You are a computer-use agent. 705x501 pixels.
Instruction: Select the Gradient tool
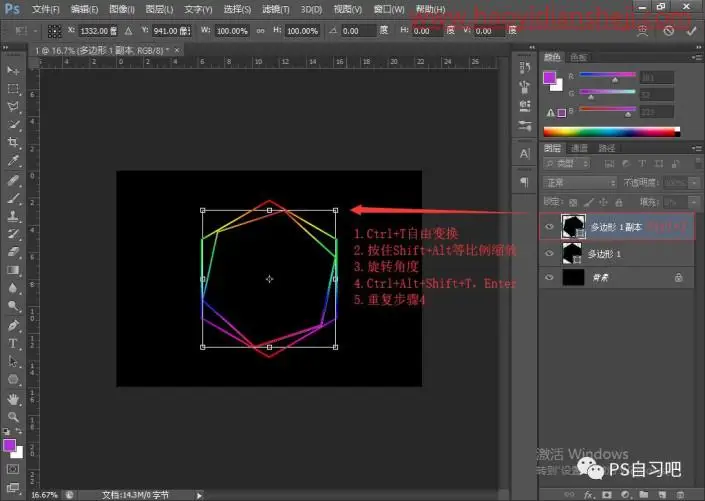(13, 270)
